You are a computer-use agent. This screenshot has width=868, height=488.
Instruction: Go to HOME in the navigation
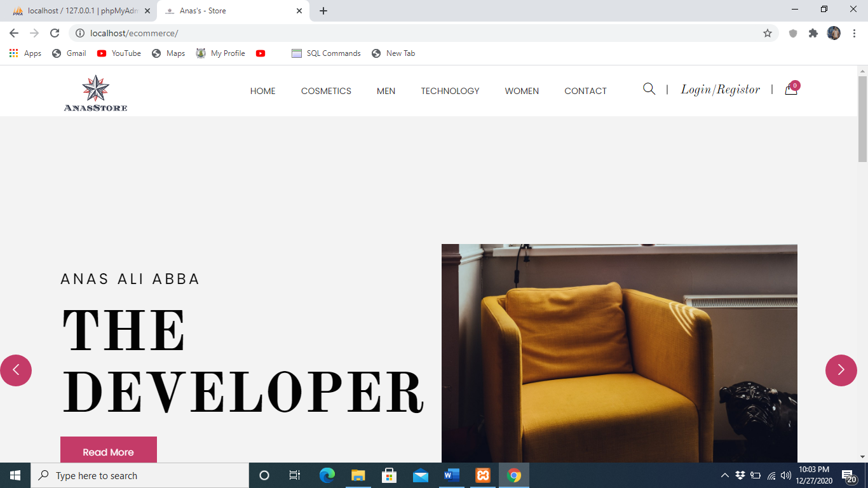(263, 91)
